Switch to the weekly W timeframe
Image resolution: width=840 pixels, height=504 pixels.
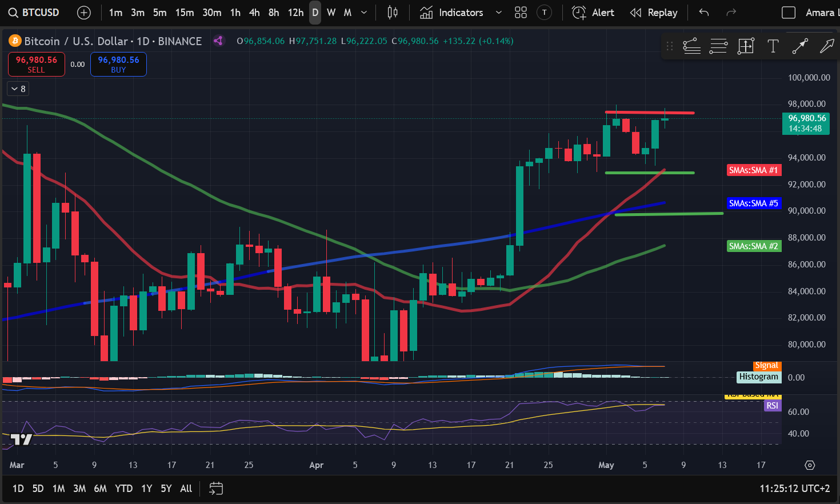(331, 13)
